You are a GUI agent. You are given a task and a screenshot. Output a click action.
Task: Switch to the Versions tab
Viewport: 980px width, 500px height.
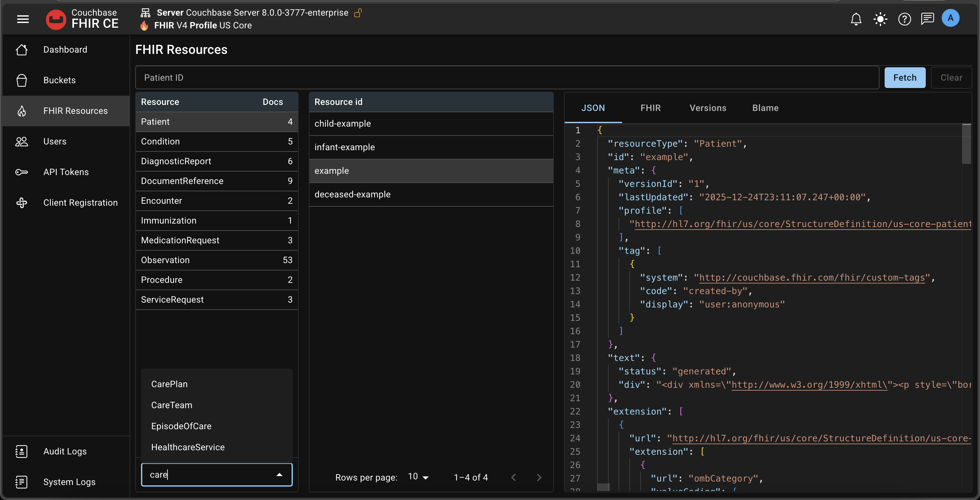tap(708, 108)
